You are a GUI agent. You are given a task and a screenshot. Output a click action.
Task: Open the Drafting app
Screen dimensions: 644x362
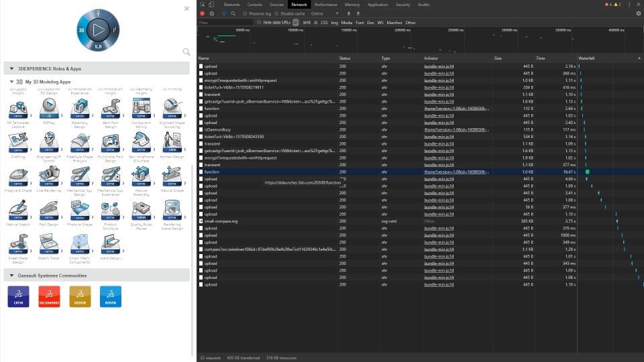pyautogui.click(x=18, y=143)
